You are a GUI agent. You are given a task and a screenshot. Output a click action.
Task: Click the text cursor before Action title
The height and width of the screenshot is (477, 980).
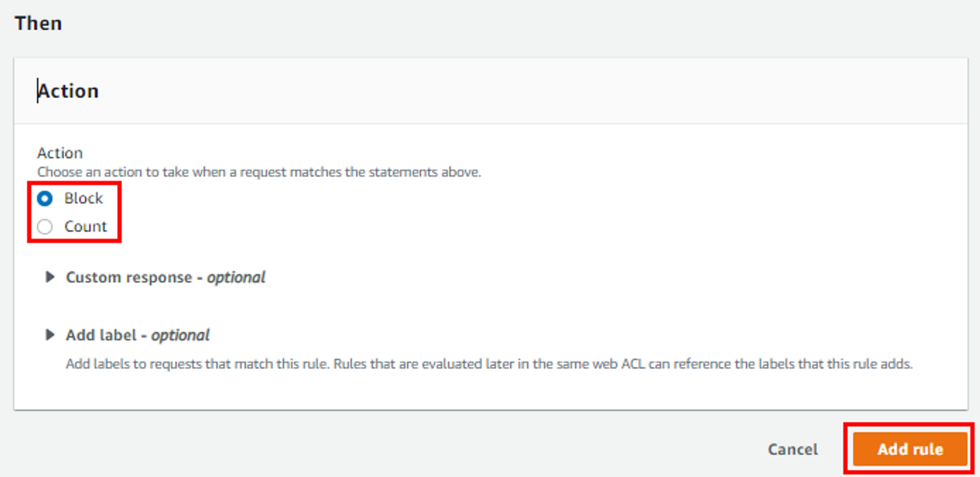click(38, 91)
